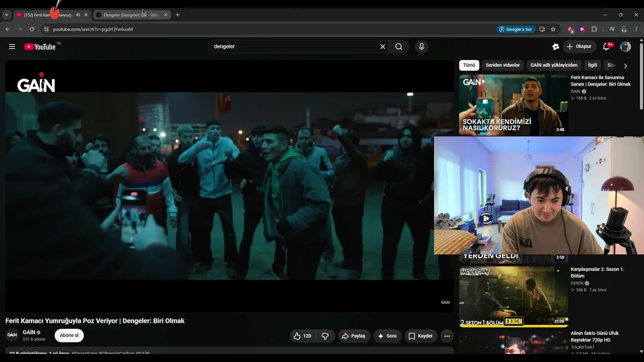Open the Chrome three-dot menu

click(x=636, y=29)
